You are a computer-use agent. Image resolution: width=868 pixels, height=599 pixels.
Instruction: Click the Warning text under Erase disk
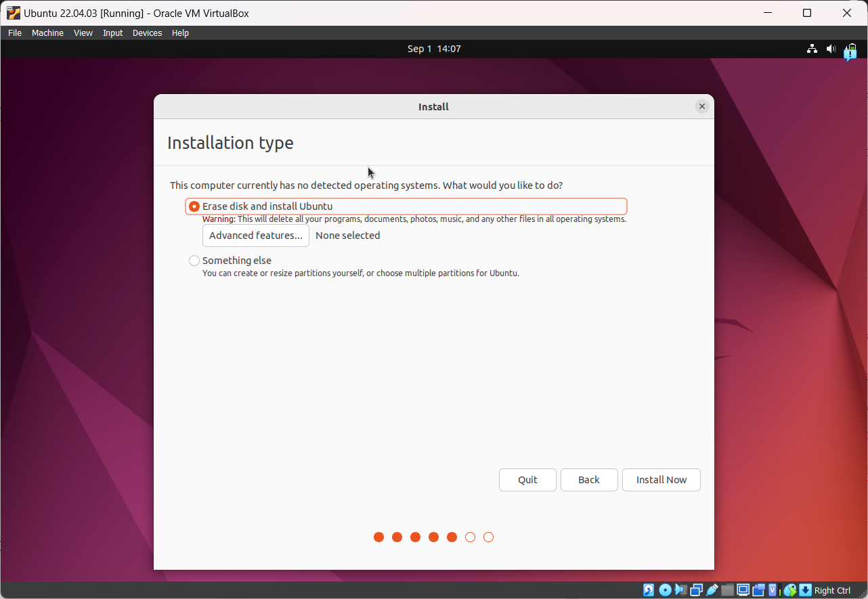pyautogui.click(x=414, y=219)
